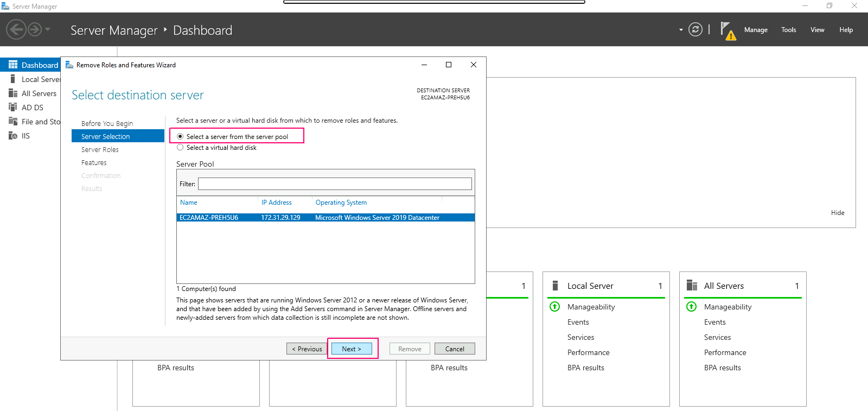This screenshot has width=868, height=411.
Task: Open Services in Local Server tile
Action: 580,337
